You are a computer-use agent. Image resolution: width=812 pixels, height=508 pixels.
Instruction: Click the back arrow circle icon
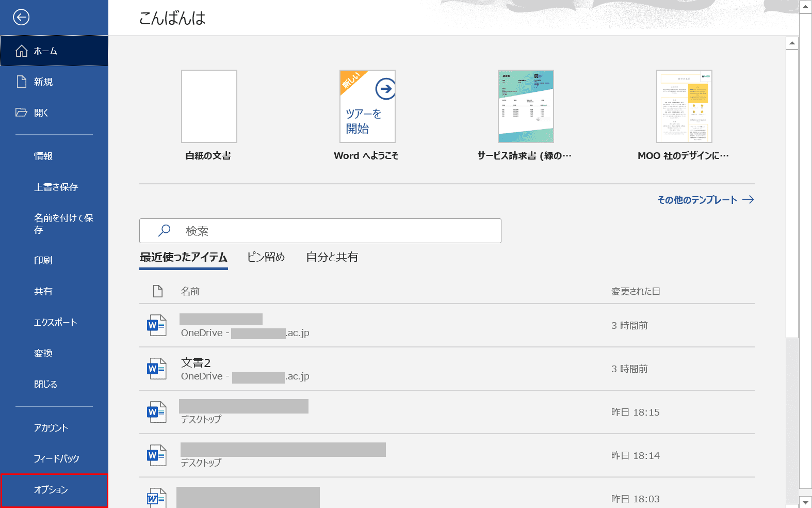[x=21, y=17]
